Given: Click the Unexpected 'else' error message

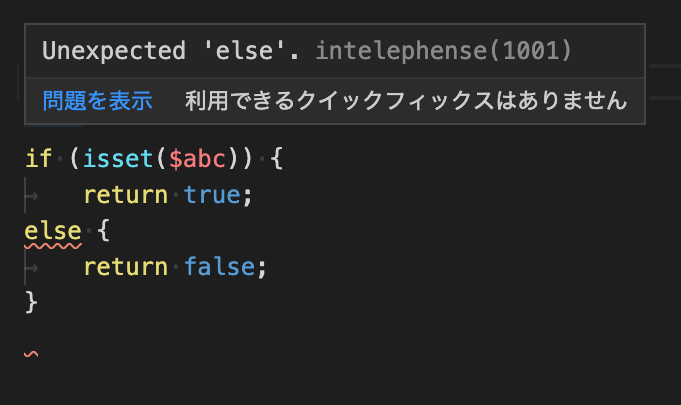Looking at the screenshot, I should pos(171,51).
